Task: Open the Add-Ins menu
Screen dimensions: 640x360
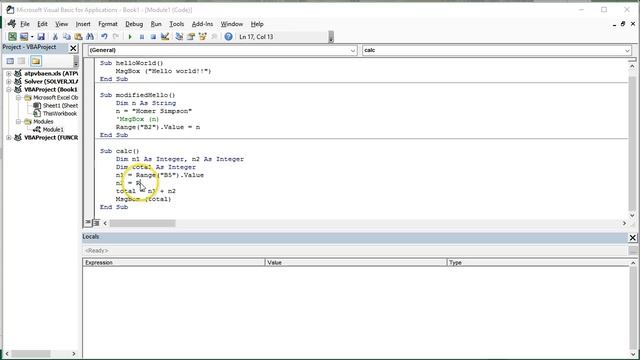Action: pos(202,24)
